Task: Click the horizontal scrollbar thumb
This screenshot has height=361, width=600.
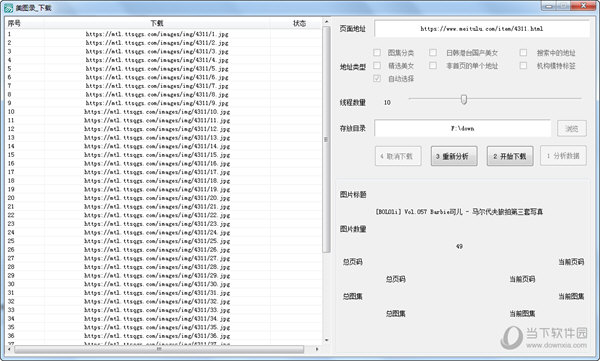Action: [159, 349]
